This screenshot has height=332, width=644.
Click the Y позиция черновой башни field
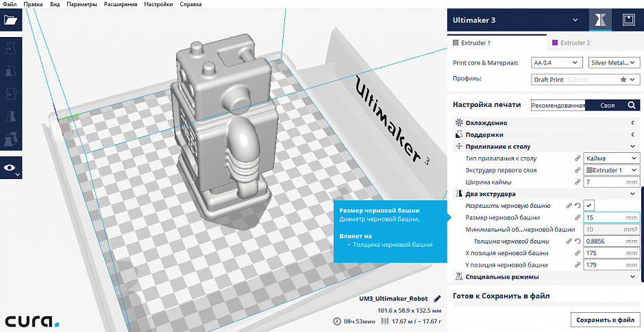611,265
